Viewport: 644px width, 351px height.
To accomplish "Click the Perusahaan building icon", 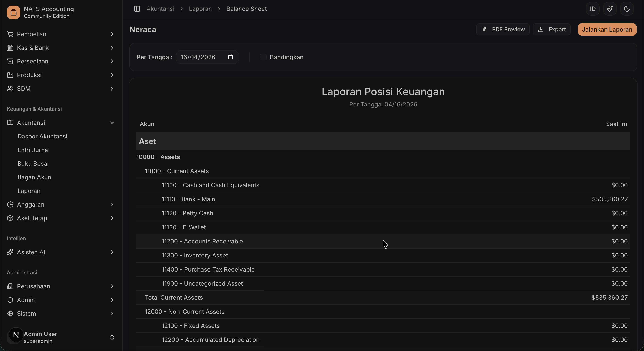I will [10, 286].
